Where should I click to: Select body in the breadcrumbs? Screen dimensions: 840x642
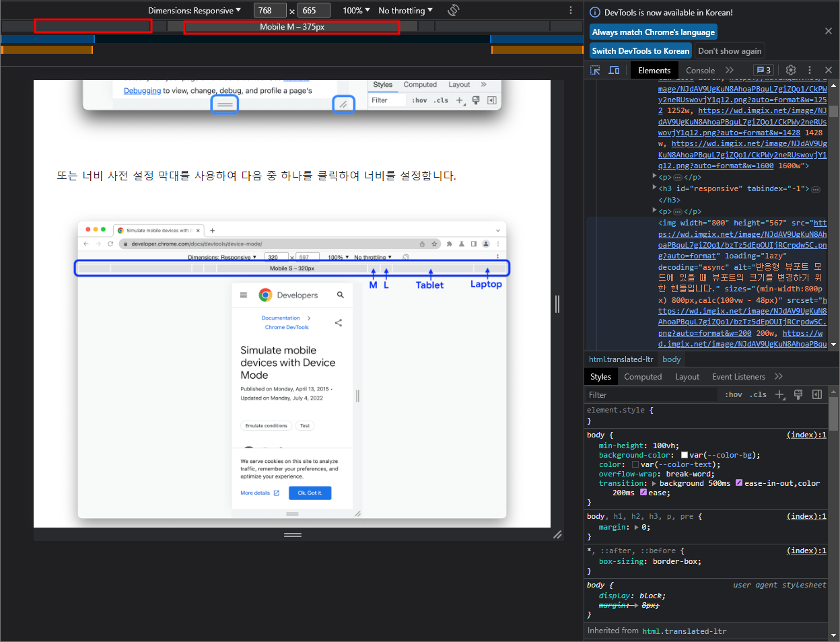672,359
